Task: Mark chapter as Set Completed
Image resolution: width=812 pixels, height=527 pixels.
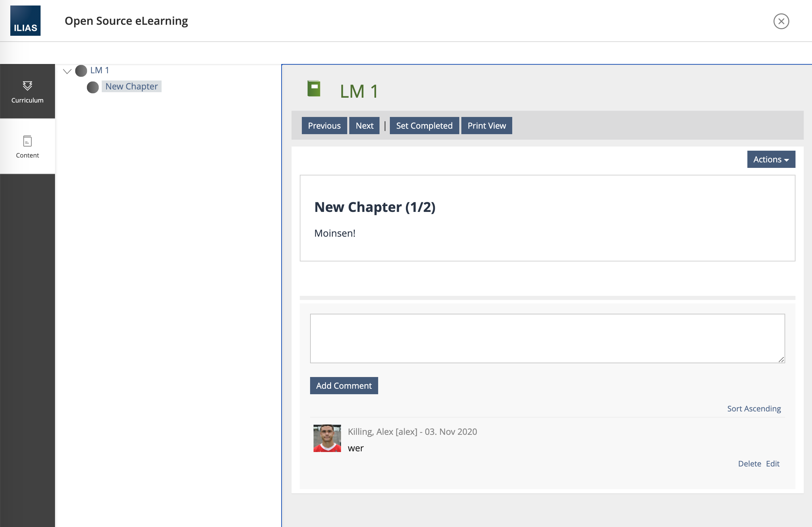Action: point(424,126)
